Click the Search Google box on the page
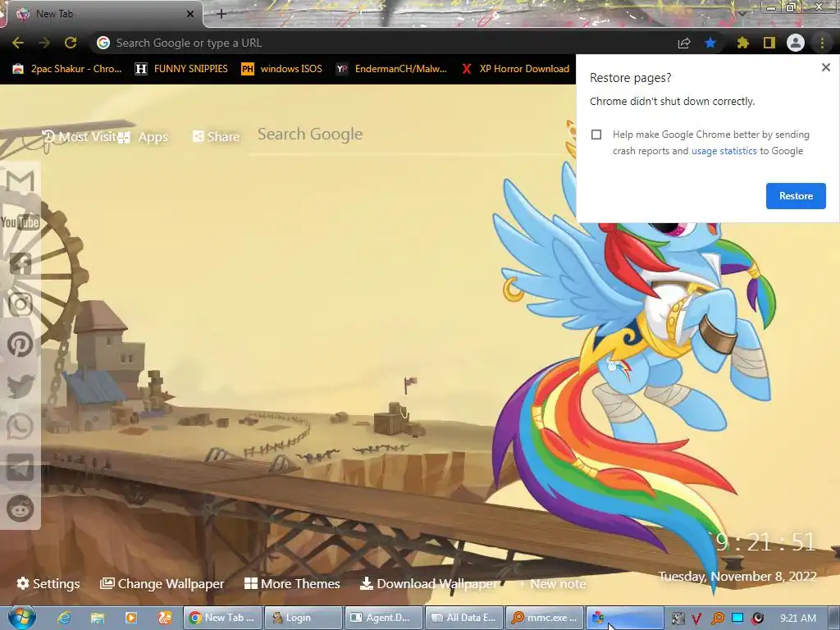Image resolution: width=840 pixels, height=630 pixels. point(410,135)
